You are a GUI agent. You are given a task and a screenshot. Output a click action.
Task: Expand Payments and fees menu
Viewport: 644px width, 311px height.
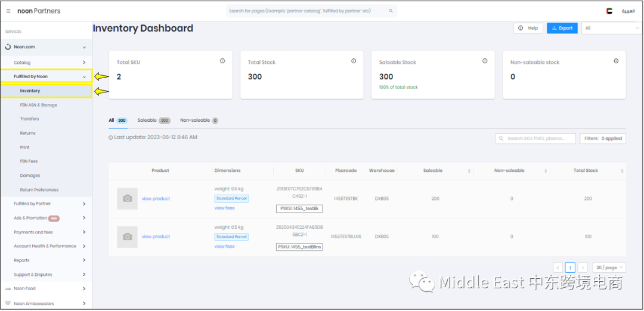[84, 232]
